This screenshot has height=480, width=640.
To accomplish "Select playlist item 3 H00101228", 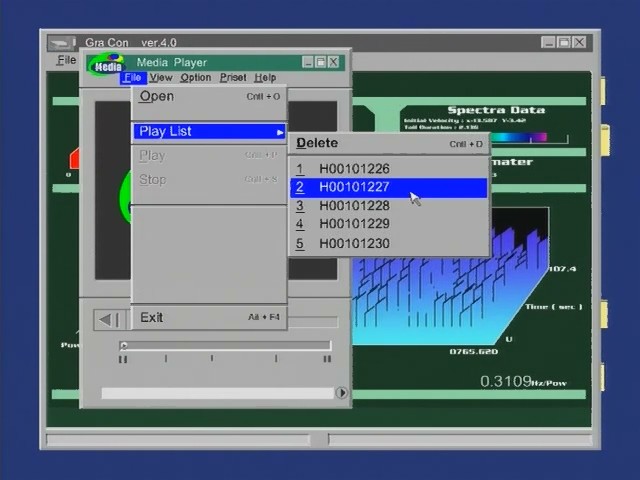I will tap(389, 206).
